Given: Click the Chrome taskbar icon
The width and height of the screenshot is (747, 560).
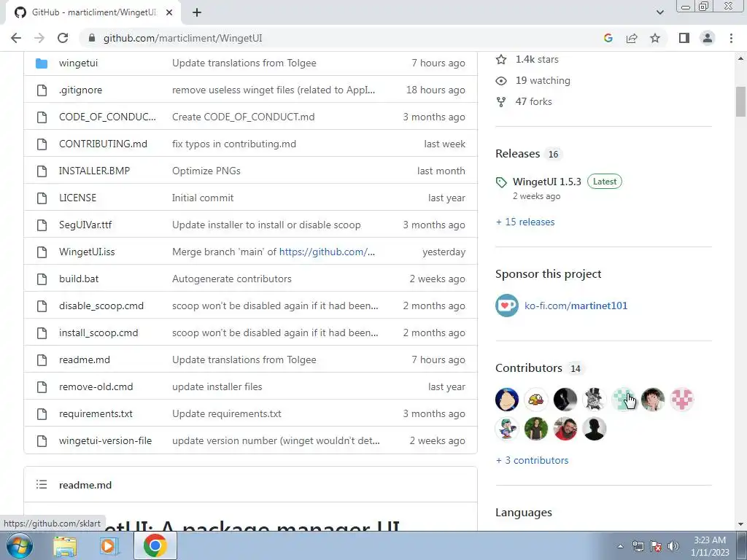Looking at the screenshot, I should (x=155, y=545).
